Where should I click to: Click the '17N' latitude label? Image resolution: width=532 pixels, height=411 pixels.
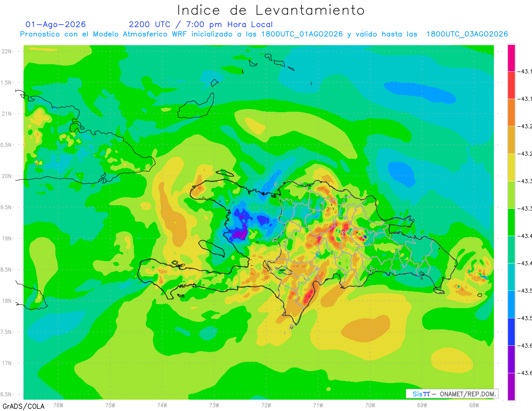point(8,363)
